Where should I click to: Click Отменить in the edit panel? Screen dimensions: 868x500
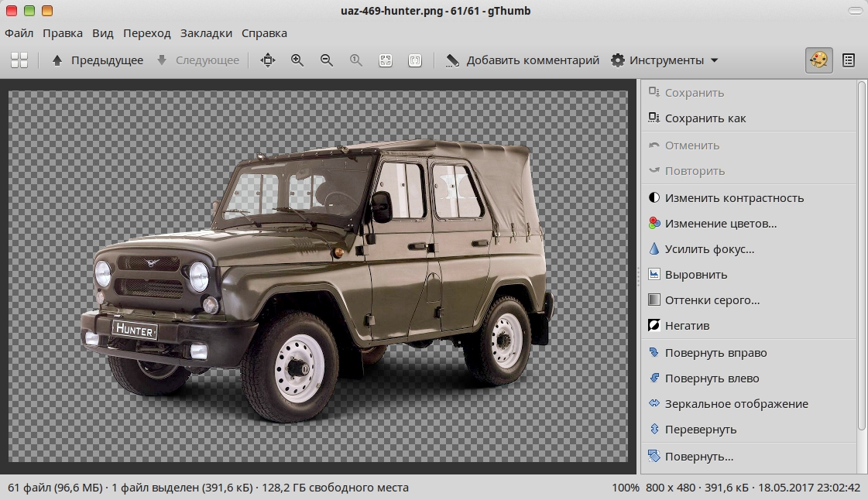[749, 146]
